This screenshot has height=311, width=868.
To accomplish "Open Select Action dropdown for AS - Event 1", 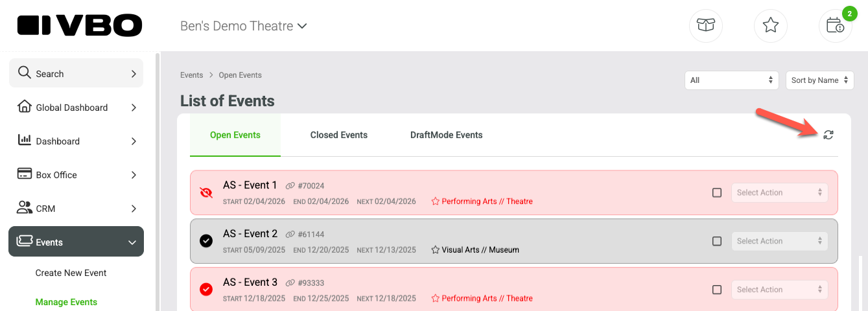I will pos(780,192).
